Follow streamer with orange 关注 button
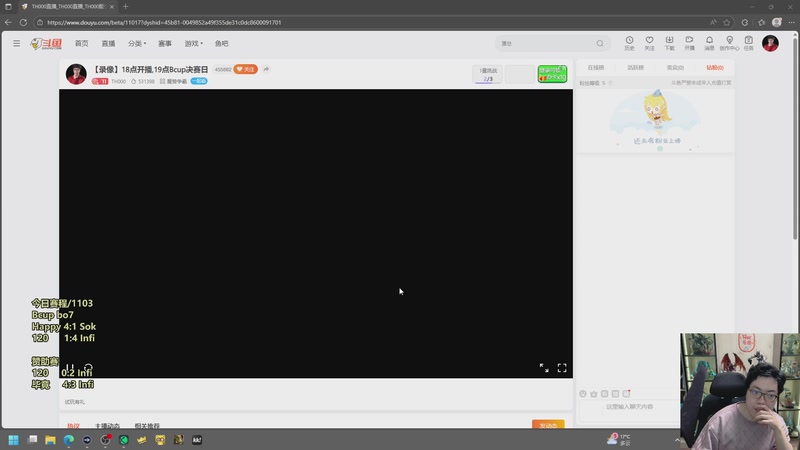Viewport: 800px width, 450px height. click(245, 69)
